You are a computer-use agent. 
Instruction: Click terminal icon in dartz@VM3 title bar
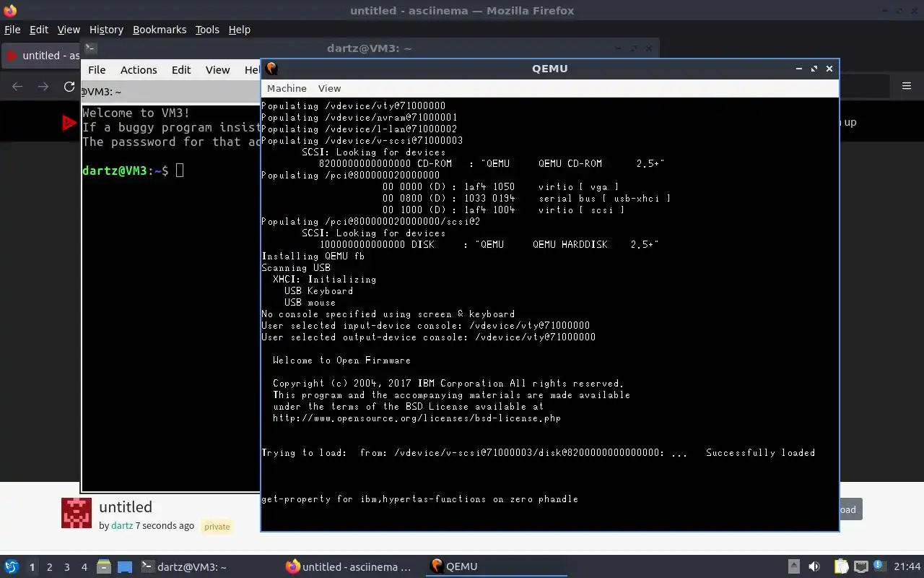(90, 48)
